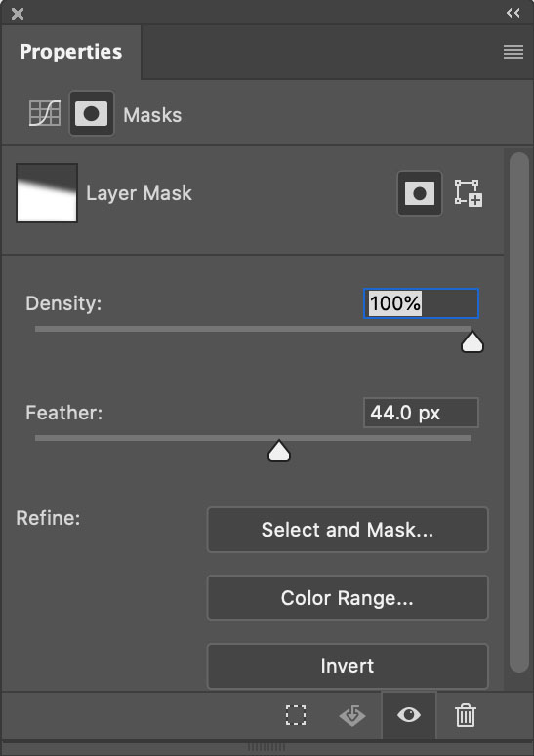The width and height of the screenshot is (534, 756).
Task: Toggle mask visibility eye icon
Action: [409, 715]
